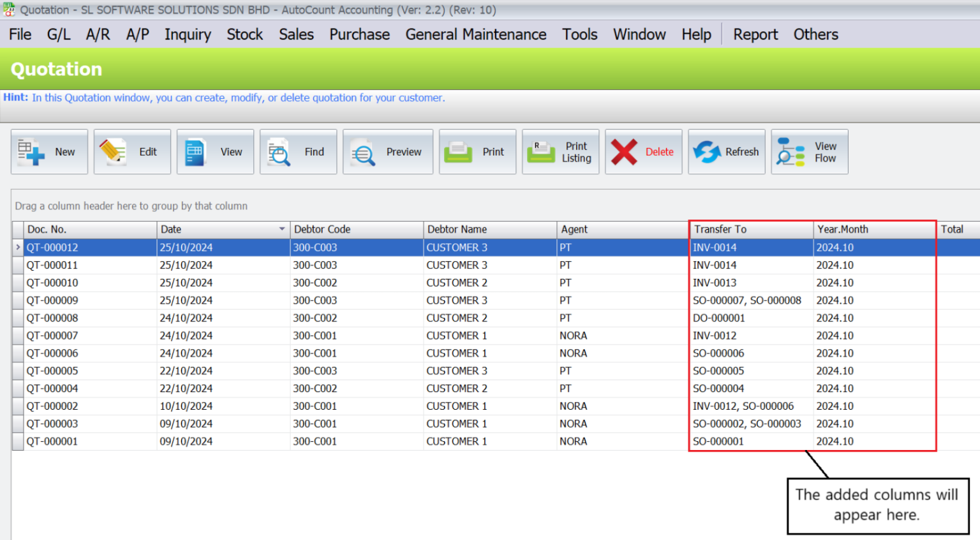The width and height of the screenshot is (980, 540).
Task: Open the File menu
Action: [x=20, y=34]
